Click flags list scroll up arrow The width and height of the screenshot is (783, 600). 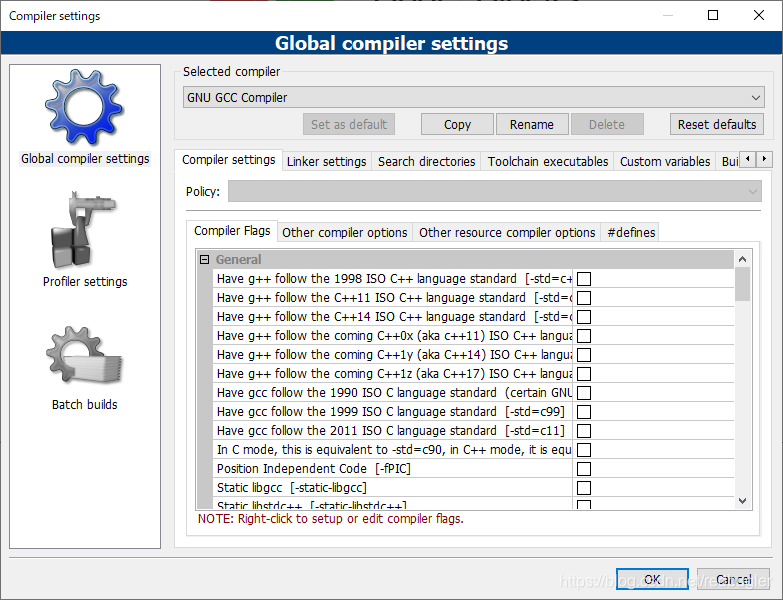(742, 259)
